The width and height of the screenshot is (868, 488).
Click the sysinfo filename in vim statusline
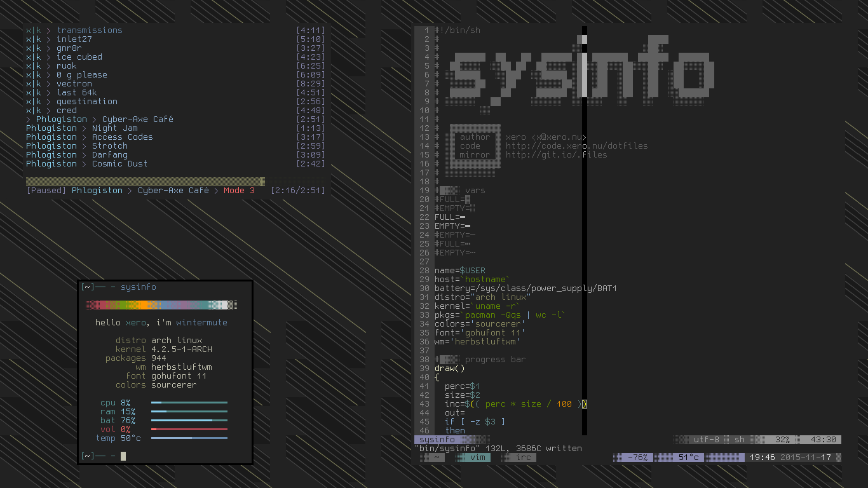[x=437, y=440]
